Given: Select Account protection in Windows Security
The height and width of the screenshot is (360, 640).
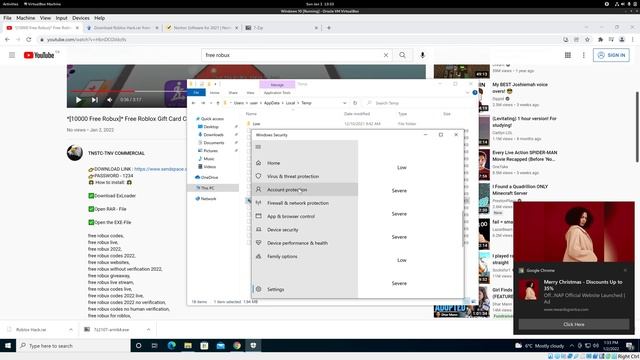Looking at the screenshot, I should click(287, 190).
